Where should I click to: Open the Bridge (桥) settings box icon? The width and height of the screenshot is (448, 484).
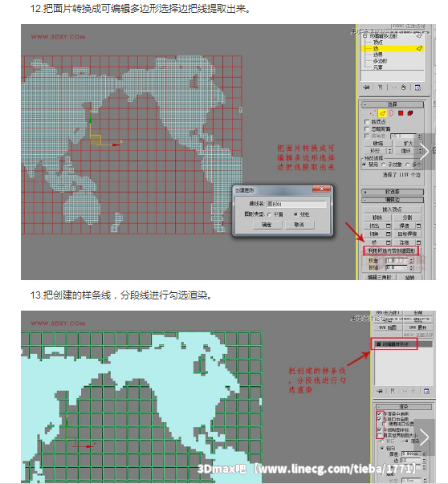coord(389,242)
